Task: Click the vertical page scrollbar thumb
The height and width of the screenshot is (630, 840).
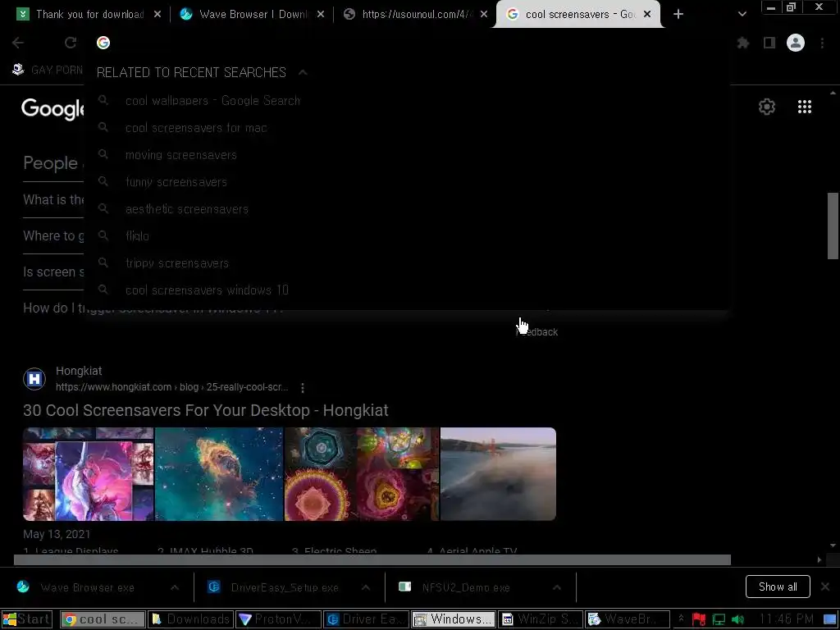Action: pyautogui.click(x=833, y=226)
